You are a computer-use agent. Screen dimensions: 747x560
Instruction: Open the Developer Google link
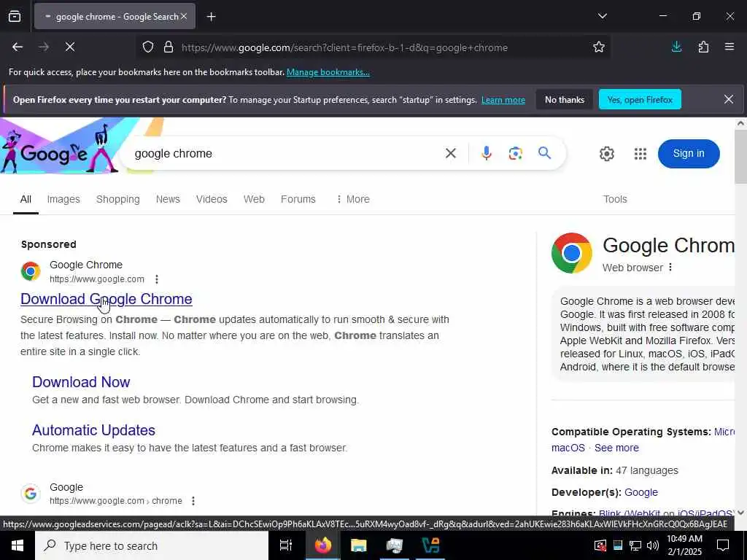click(640, 492)
